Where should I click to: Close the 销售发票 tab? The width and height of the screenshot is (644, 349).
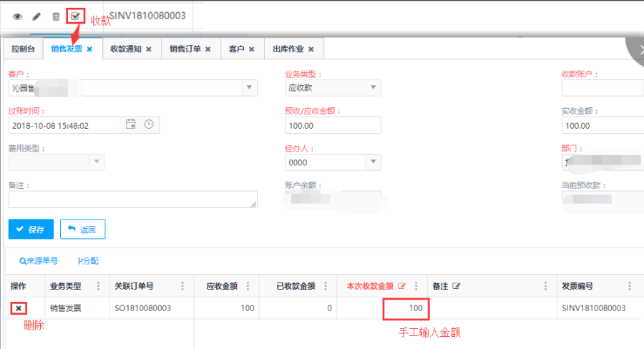click(x=90, y=49)
